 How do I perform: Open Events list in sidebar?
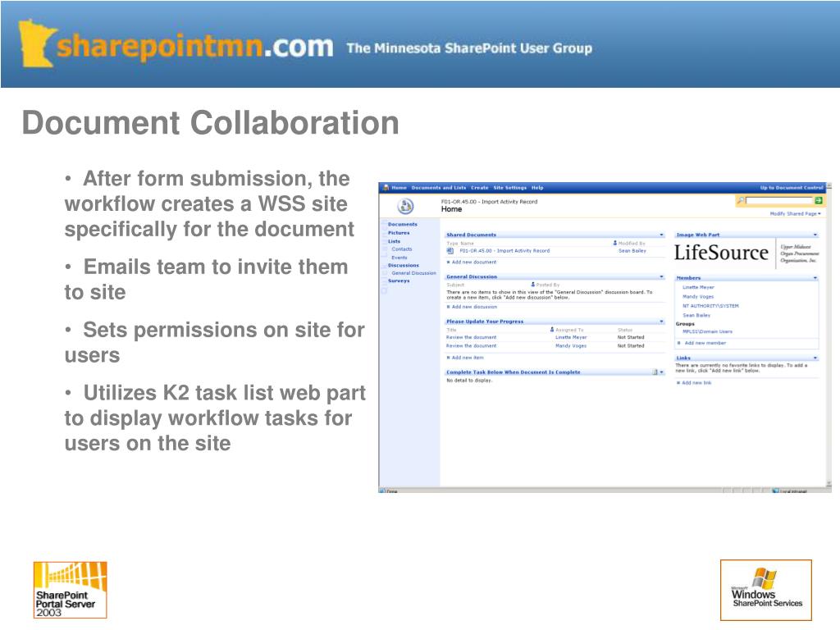coord(399,258)
